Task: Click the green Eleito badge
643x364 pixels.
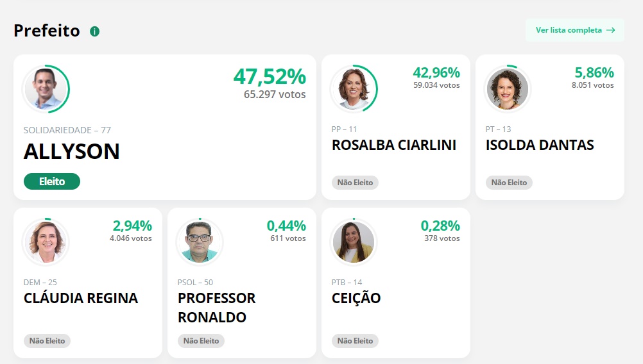Action: 52,181
